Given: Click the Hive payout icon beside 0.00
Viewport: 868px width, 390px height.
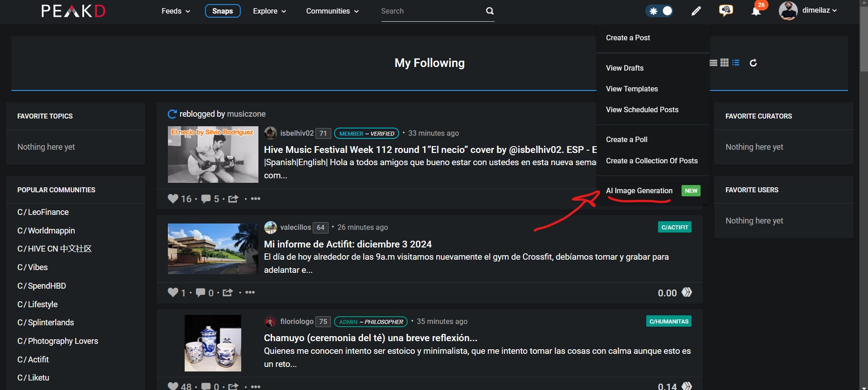Looking at the screenshot, I should (687, 292).
